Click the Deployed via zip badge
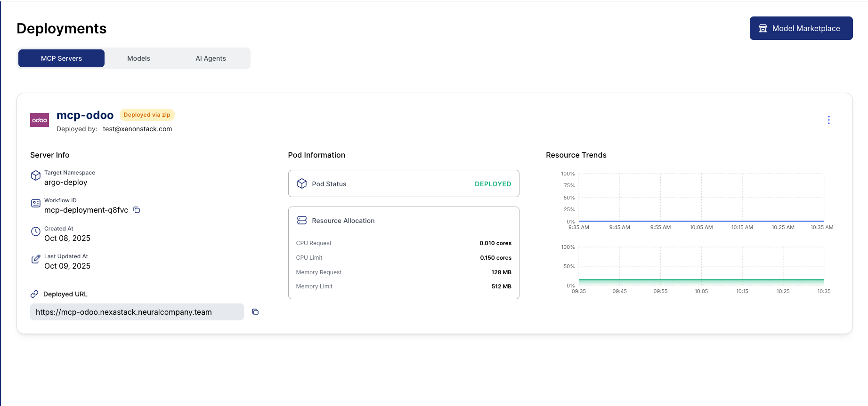Viewport: 868px width, 406px height. [x=147, y=115]
